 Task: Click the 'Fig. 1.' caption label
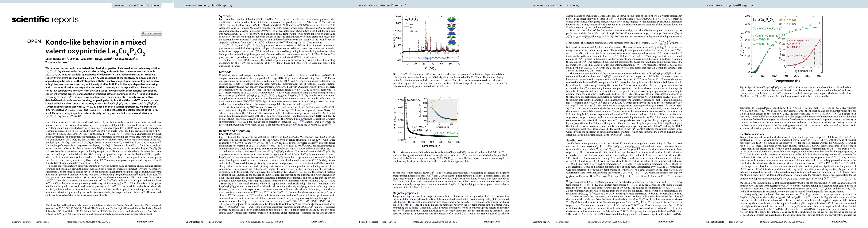pyautogui.click(x=396, y=74)
